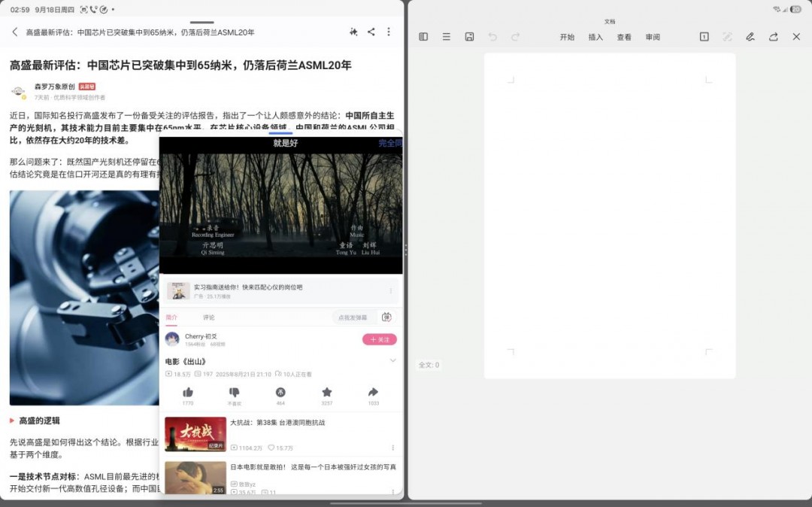This screenshot has height=507, width=812.
Task: Open video 大抗战：第38集 台港澳同胞抗战
Action: click(x=277, y=423)
